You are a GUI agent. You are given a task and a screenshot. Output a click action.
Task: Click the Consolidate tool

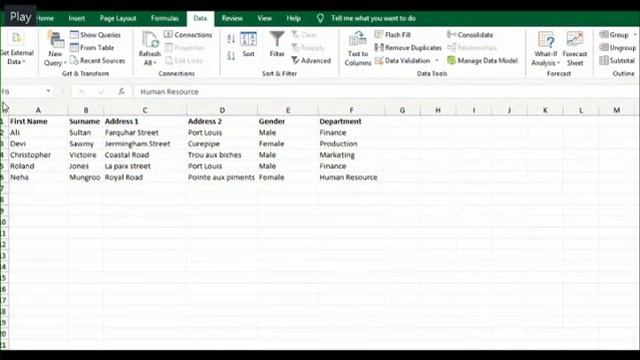(x=470, y=35)
